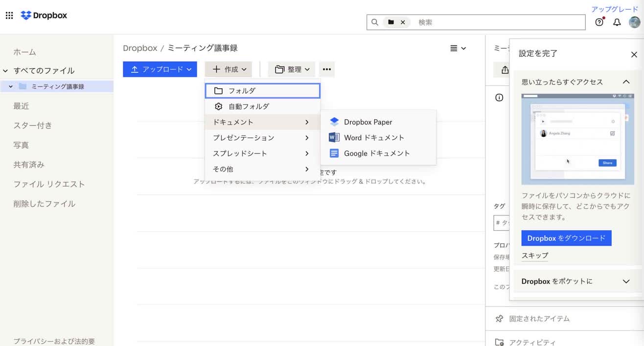Open プレゼンテーション submenu entry
Viewport: 644px width, 346px height.
pyautogui.click(x=263, y=138)
